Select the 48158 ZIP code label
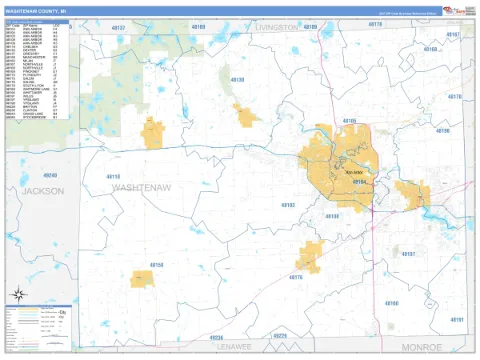This screenshot has width=480, height=360. 156,265
